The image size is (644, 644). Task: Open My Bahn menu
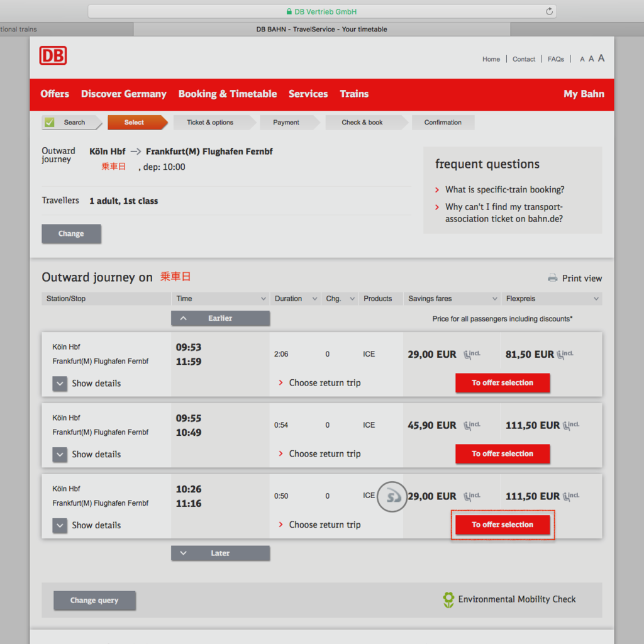click(x=584, y=94)
